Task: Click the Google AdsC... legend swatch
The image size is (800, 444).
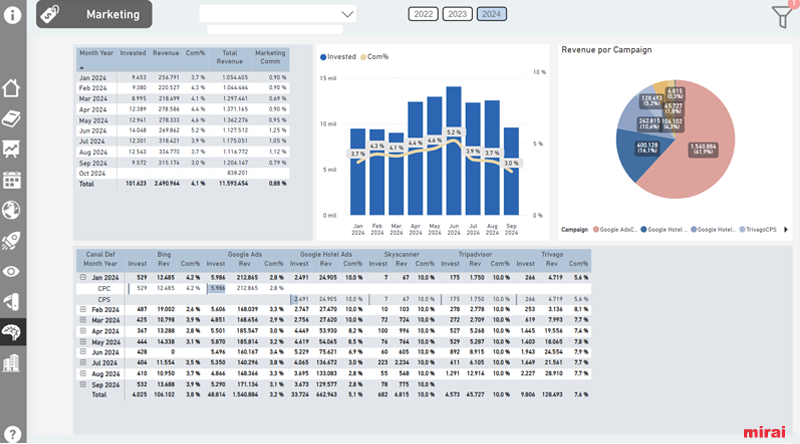Action: coord(595,230)
